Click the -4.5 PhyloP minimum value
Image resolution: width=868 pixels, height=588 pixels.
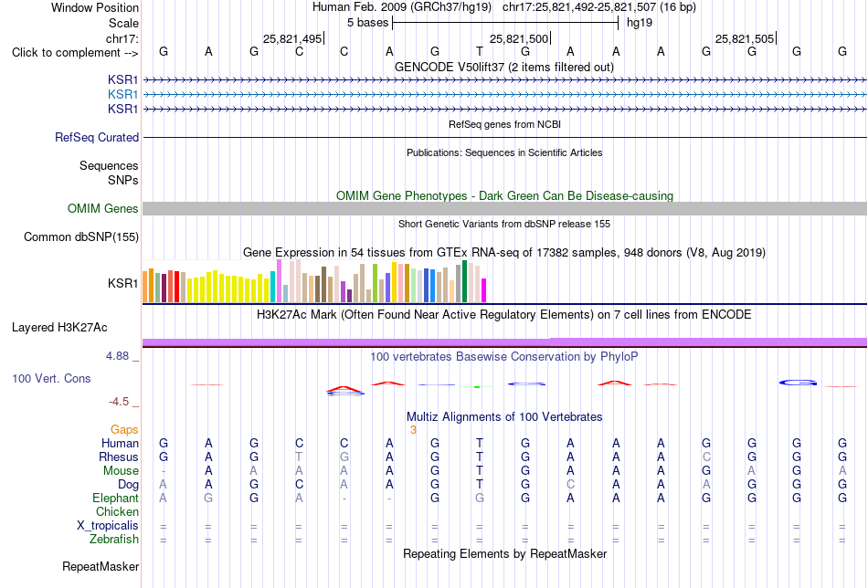(x=119, y=402)
